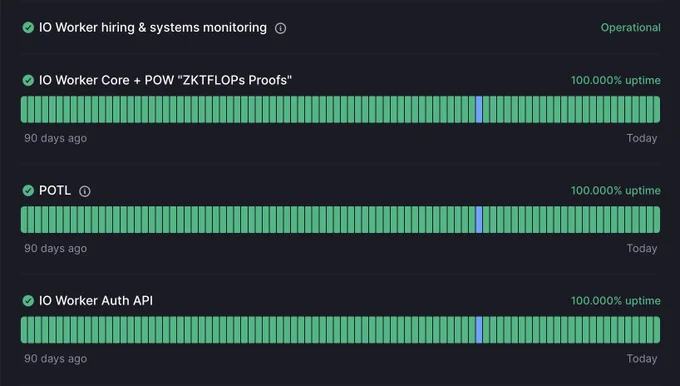This screenshot has height=386, width=680.
Task: Open IO Worker Core + POW component title
Action: (165, 80)
